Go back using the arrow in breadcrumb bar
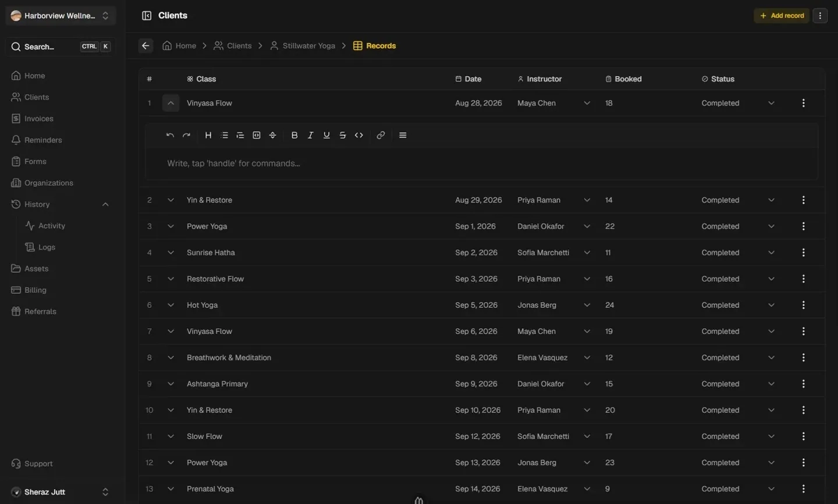Image resolution: width=838 pixels, height=504 pixels. 146,45
